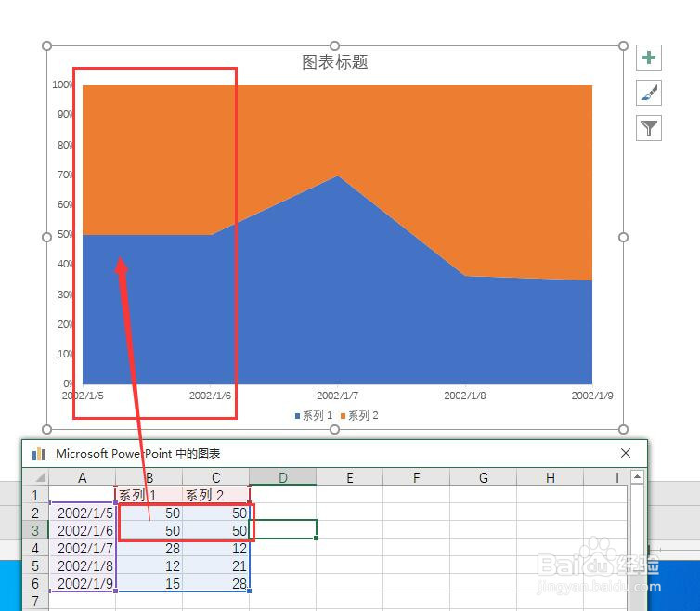
Task: Click cell C3 with value 50
Action: [216, 530]
